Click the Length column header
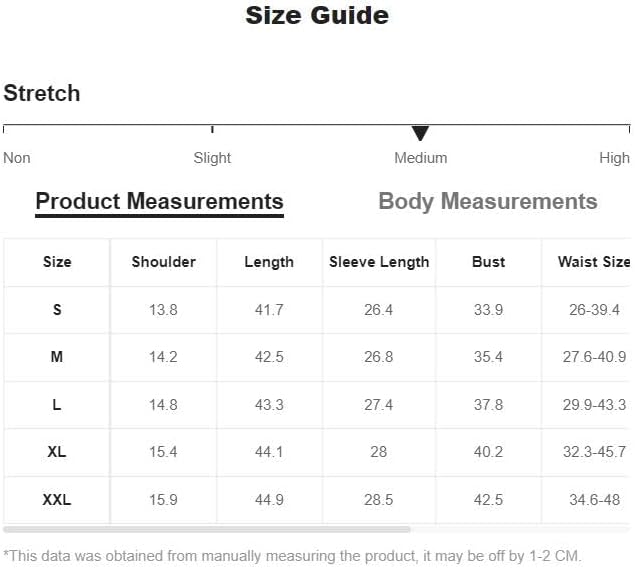The image size is (635, 569). coord(269,262)
